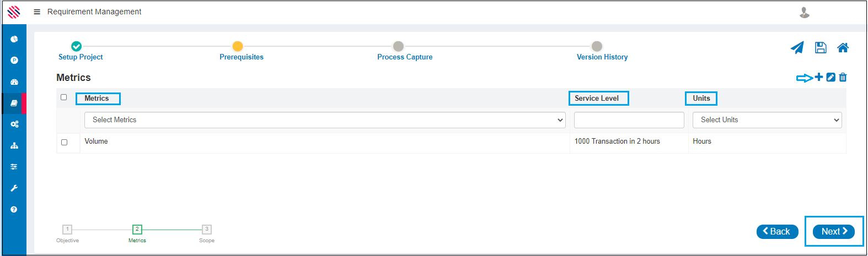Delete selected metric using trash icon
868x256 pixels.
click(843, 77)
